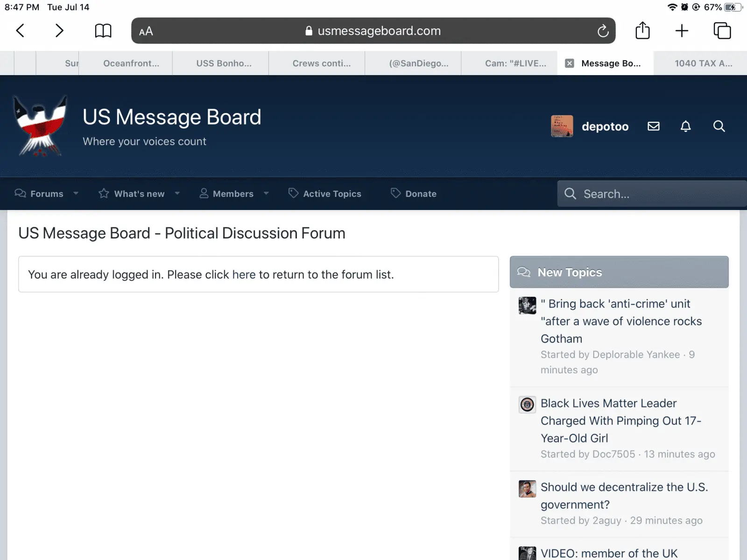Tap the usmessageboard.com address bar
Viewport: 747px width, 560px height.
(373, 31)
